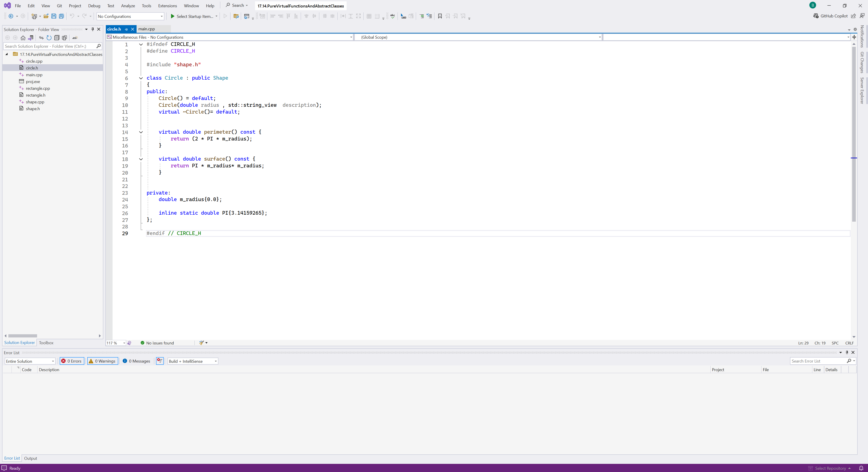Switch to the main.cpp editor tab
Screen dimensions: 868x472
pos(147,29)
